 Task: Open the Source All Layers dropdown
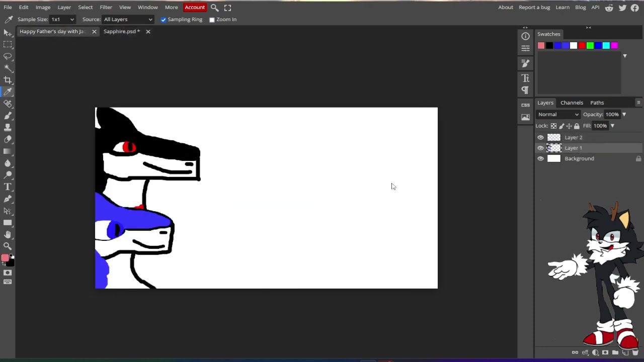pos(128,20)
